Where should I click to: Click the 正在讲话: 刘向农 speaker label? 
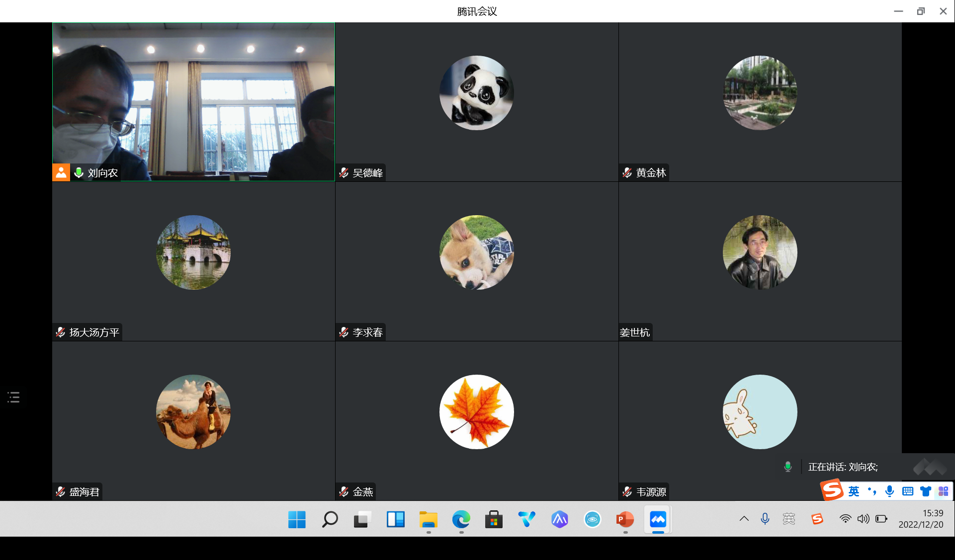tap(843, 467)
